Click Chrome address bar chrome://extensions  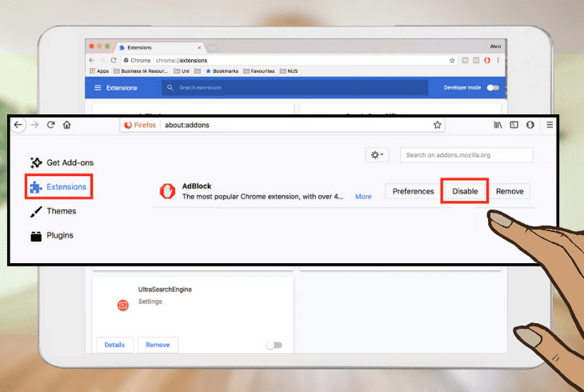click(x=289, y=60)
